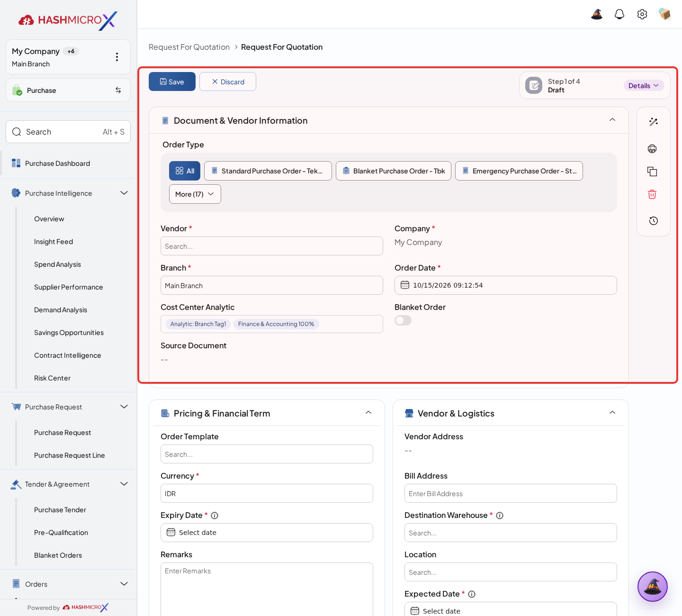Image resolution: width=682 pixels, height=616 pixels.
Task: Click the magic wand icon in side toolbar
Action: click(653, 122)
